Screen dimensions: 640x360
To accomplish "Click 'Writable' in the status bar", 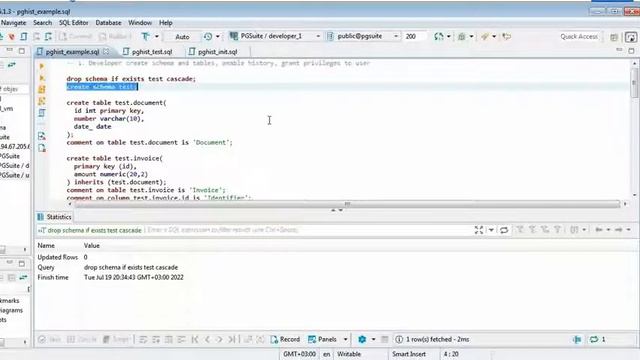I will coord(349,354).
